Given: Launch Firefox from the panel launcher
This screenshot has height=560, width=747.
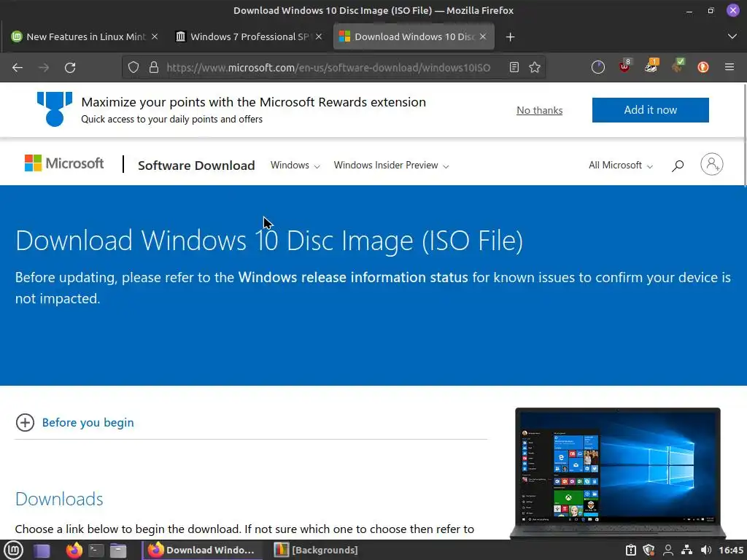Looking at the screenshot, I should point(74,550).
